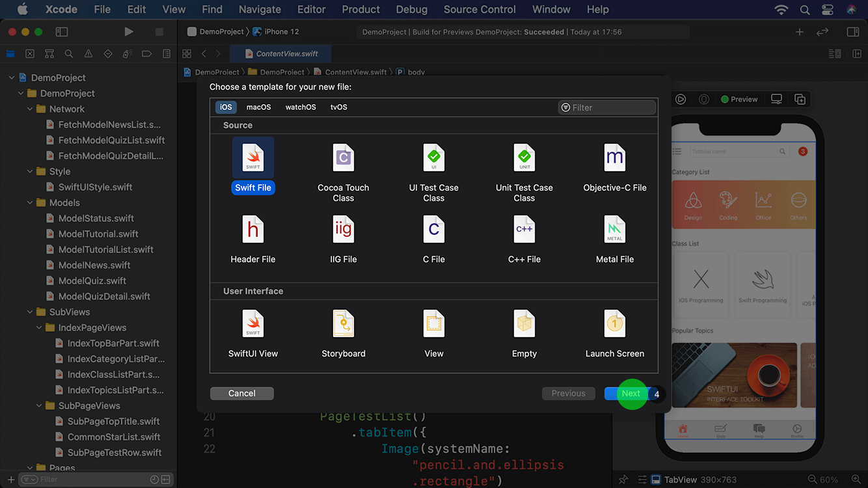Click the Preview status button
868x488 pixels.
click(739, 99)
